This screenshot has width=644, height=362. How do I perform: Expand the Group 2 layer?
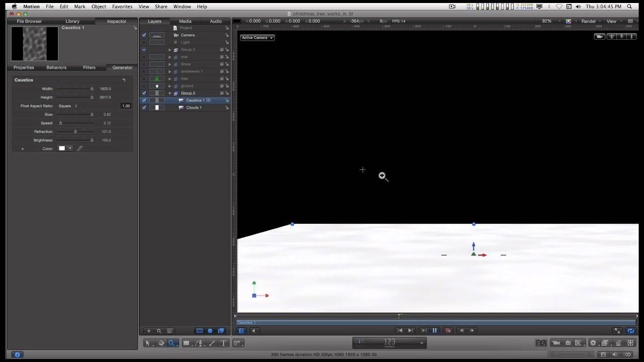[170, 50]
